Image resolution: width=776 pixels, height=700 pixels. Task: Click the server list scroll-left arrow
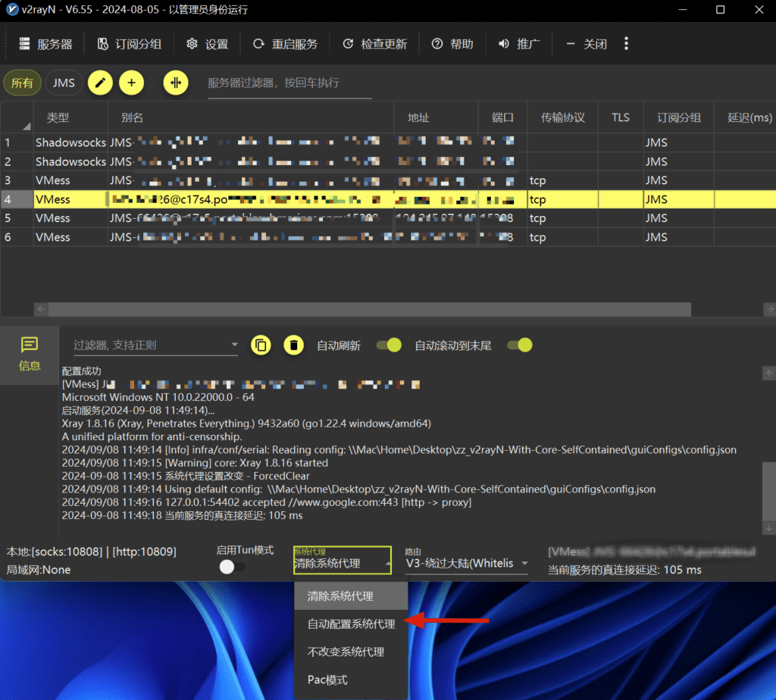[x=41, y=310]
